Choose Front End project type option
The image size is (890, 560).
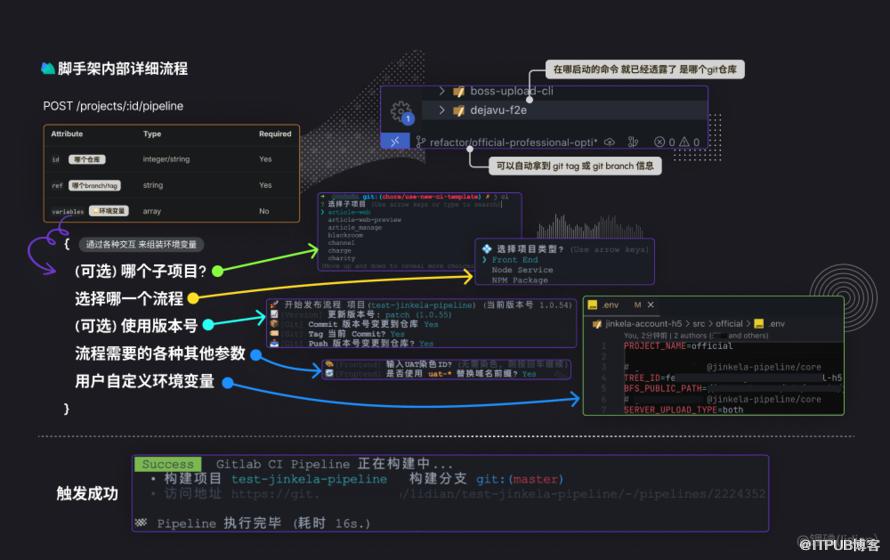514,259
